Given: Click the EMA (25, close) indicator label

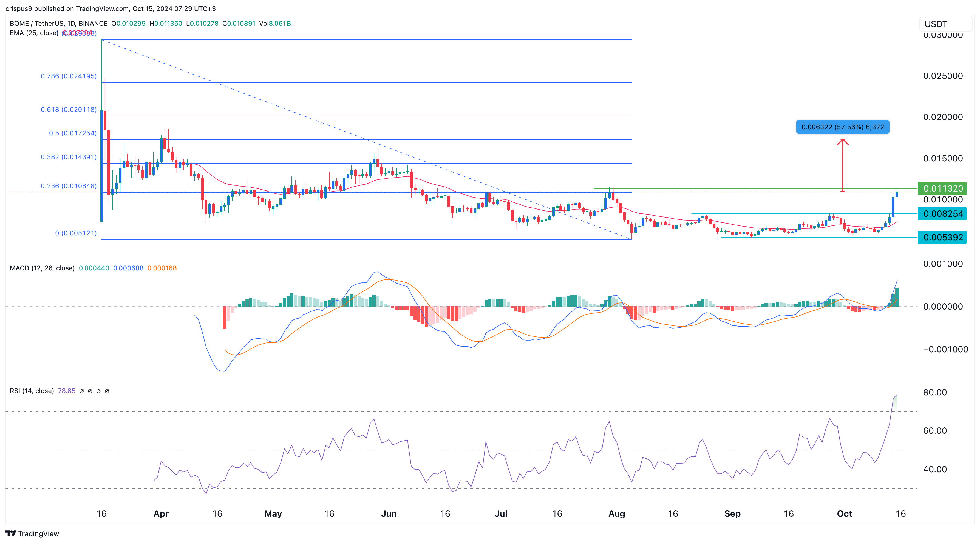Looking at the screenshot, I should (34, 33).
